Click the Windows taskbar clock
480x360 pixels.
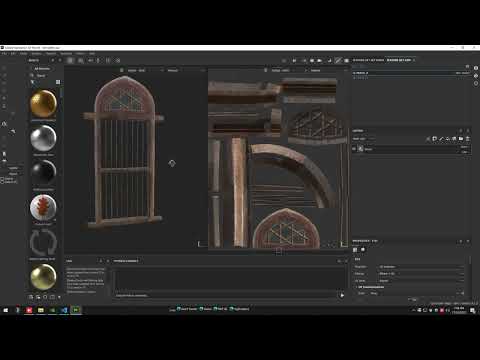pyautogui.click(x=459, y=310)
